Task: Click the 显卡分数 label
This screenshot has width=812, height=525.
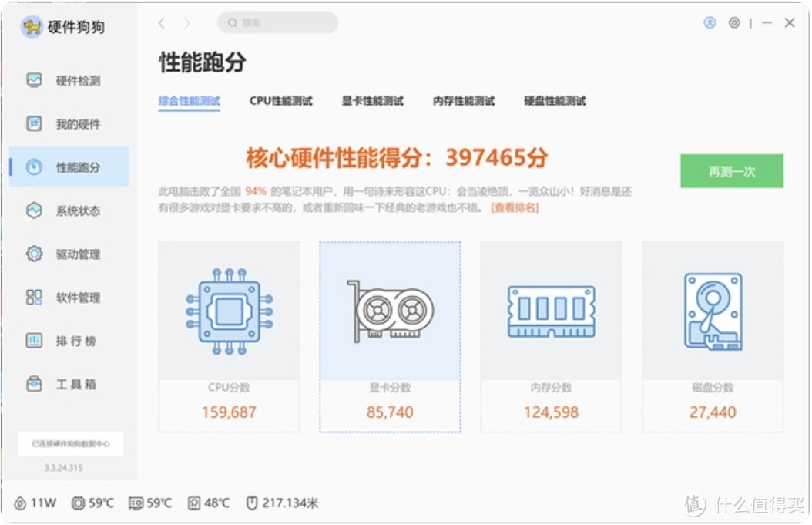Action: pos(390,388)
